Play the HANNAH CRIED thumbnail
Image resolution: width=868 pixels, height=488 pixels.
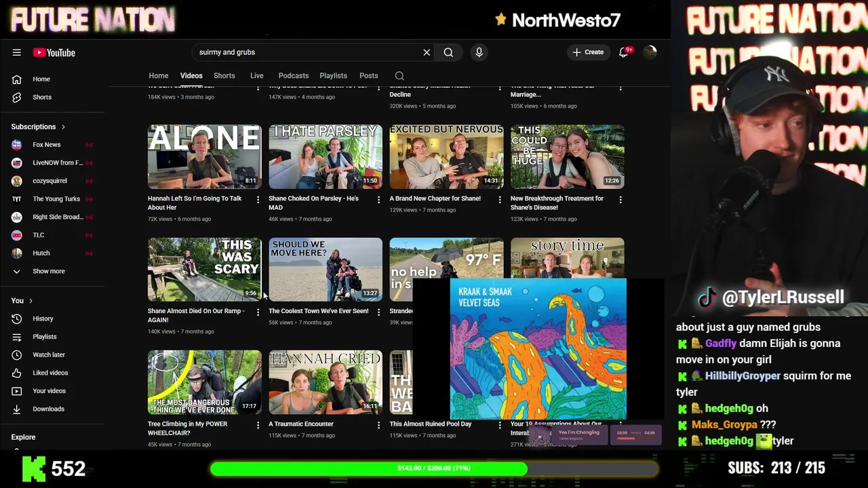(x=325, y=382)
